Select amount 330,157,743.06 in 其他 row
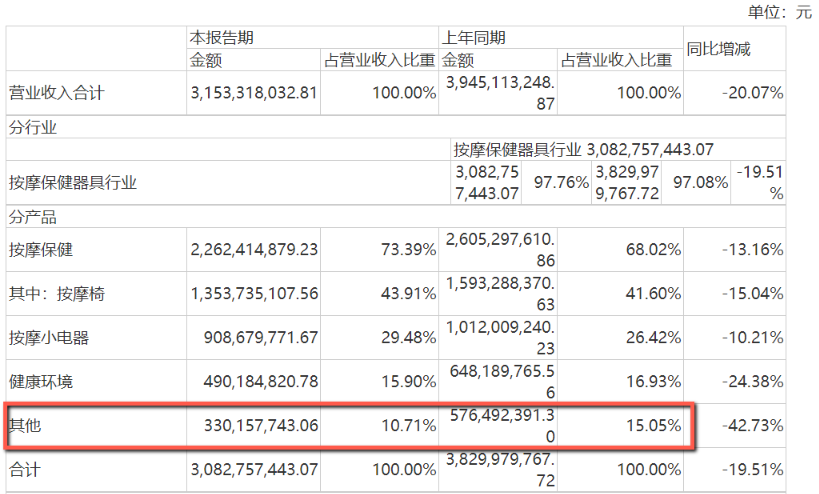The image size is (819, 494). coord(254,425)
